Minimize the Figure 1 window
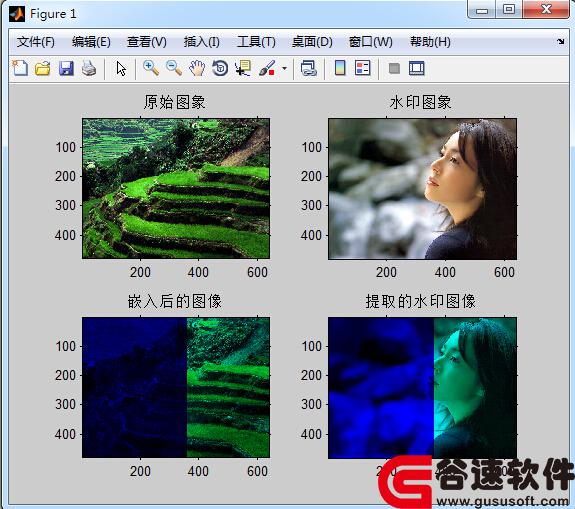575x509 pixels. point(482,10)
